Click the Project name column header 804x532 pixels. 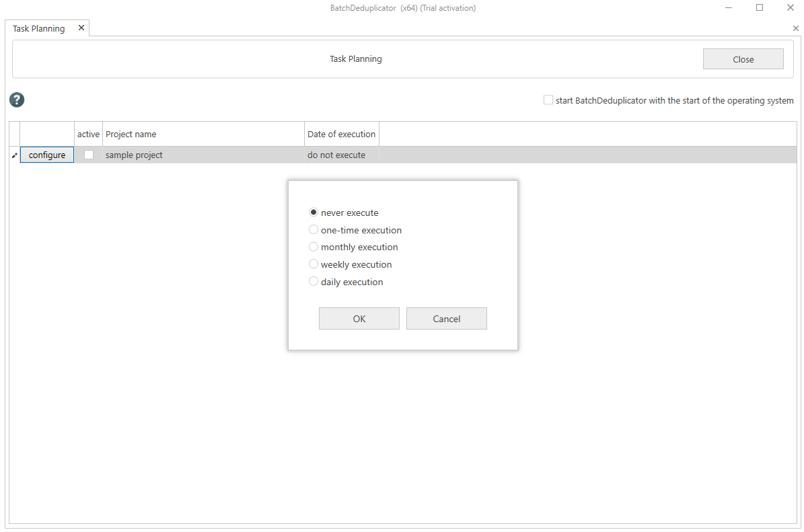point(203,135)
